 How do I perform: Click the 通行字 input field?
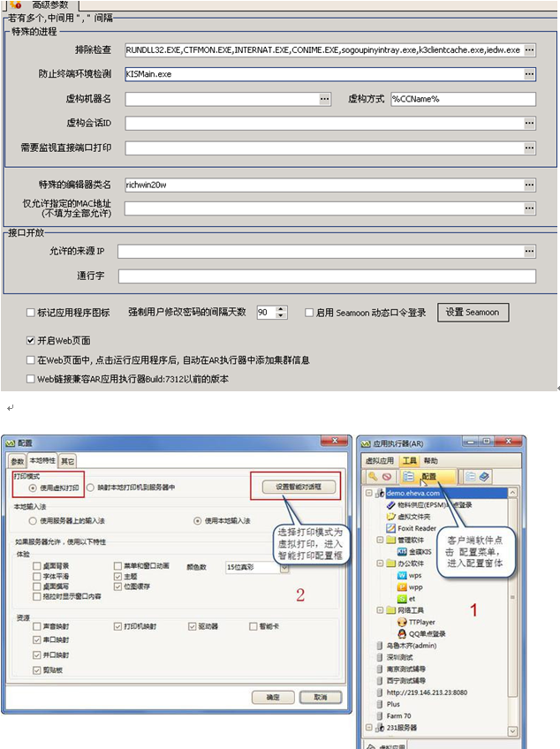tap(328, 276)
